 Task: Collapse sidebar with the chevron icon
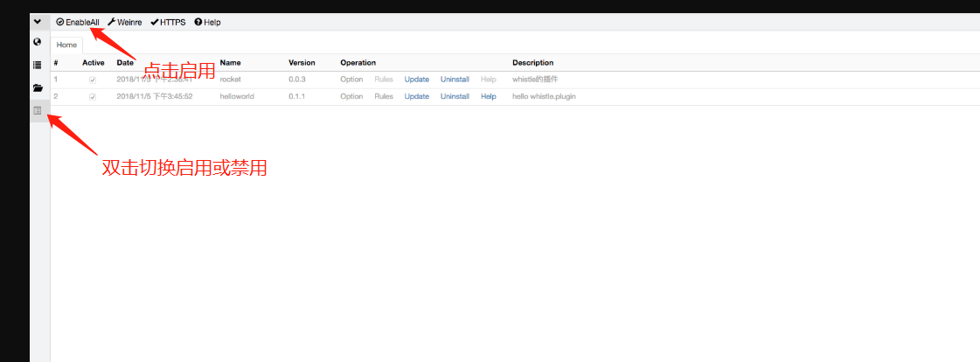[x=38, y=22]
